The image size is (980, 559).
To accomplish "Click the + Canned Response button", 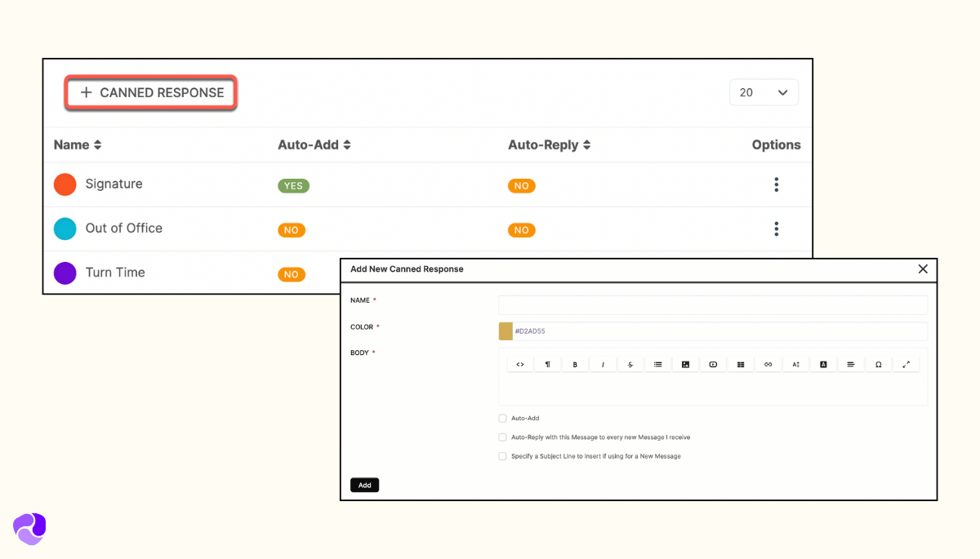I will [x=151, y=93].
